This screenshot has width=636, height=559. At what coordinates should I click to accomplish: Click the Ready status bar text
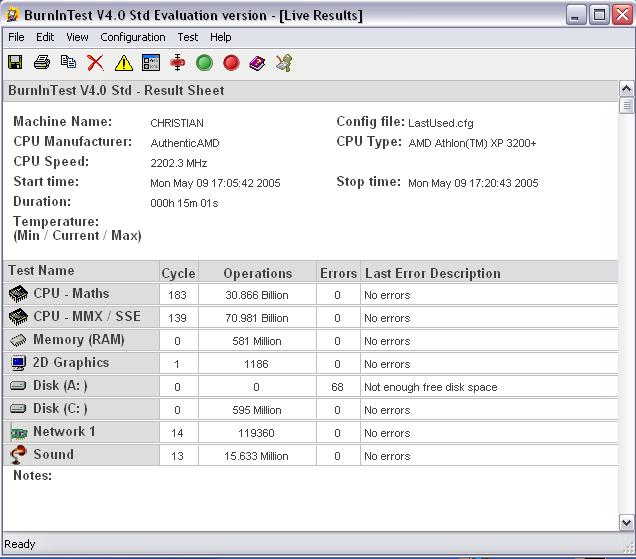[19, 544]
